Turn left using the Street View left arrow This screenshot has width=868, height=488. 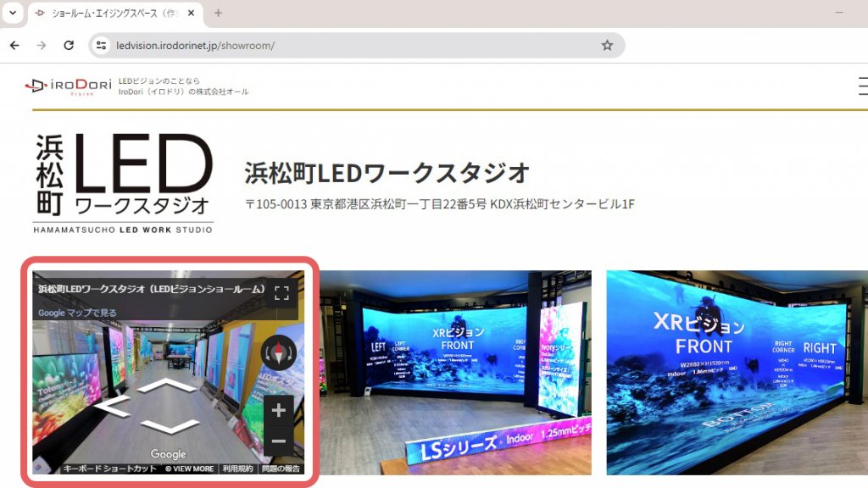tap(113, 407)
